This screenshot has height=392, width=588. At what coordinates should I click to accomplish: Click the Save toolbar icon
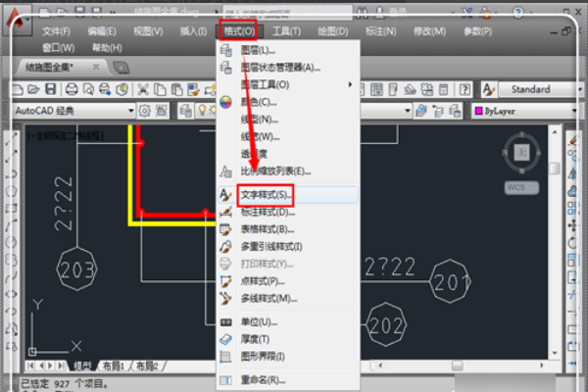pyautogui.click(x=51, y=89)
